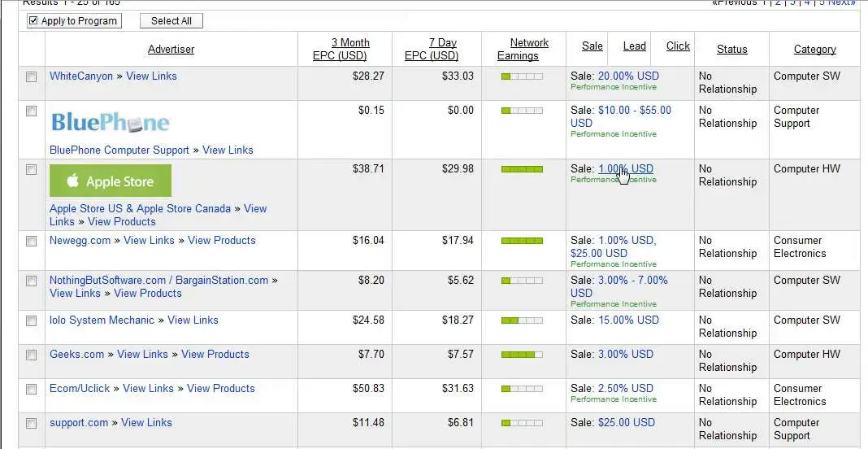Click Newegg.com network earnings bar
This screenshot has width=868, height=449.
522,241
